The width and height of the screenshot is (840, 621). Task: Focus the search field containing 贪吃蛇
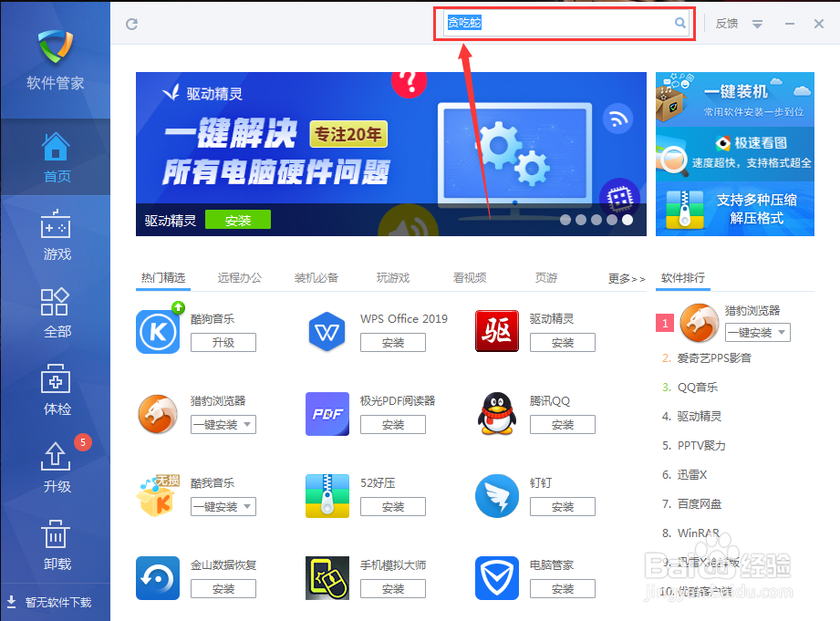565,23
